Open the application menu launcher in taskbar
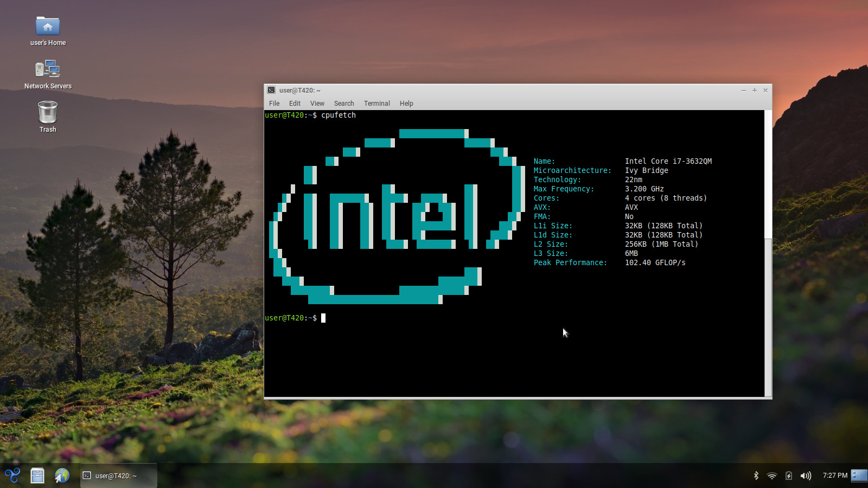 click(12, 476)
